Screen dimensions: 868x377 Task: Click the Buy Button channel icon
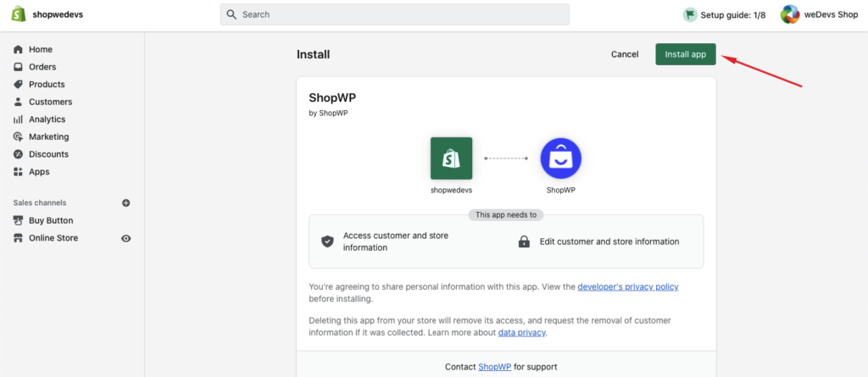click(19, 220)
